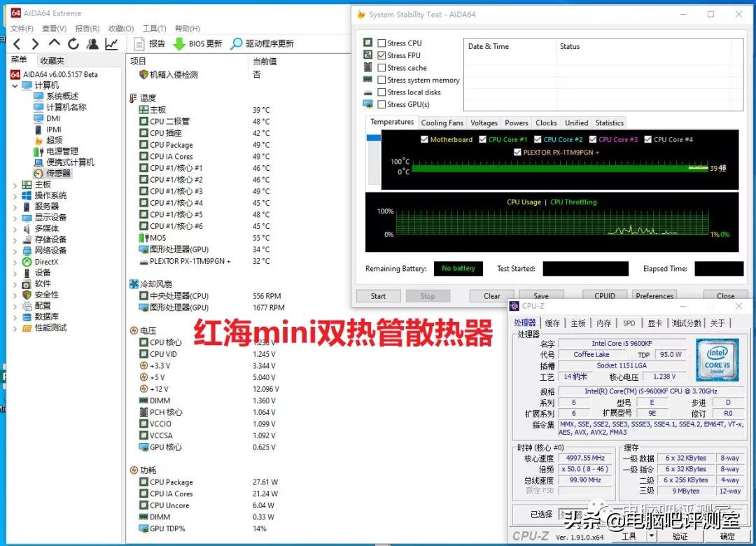Screen dimensions: 756x546
Task: Click the user profile icon in AIDA64 toolbar
Action: [92, 43]
